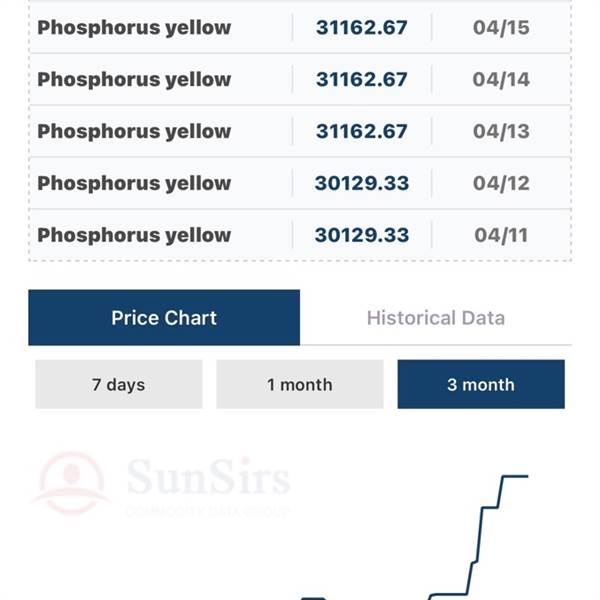Select the 3 month range
600x600 pixels.
(x=481, y=385)
